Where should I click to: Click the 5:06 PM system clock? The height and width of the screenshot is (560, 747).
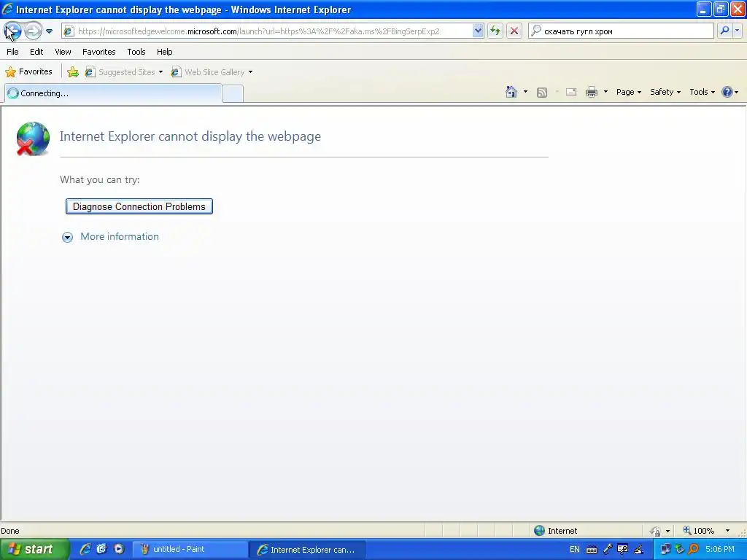click(720, 550)
